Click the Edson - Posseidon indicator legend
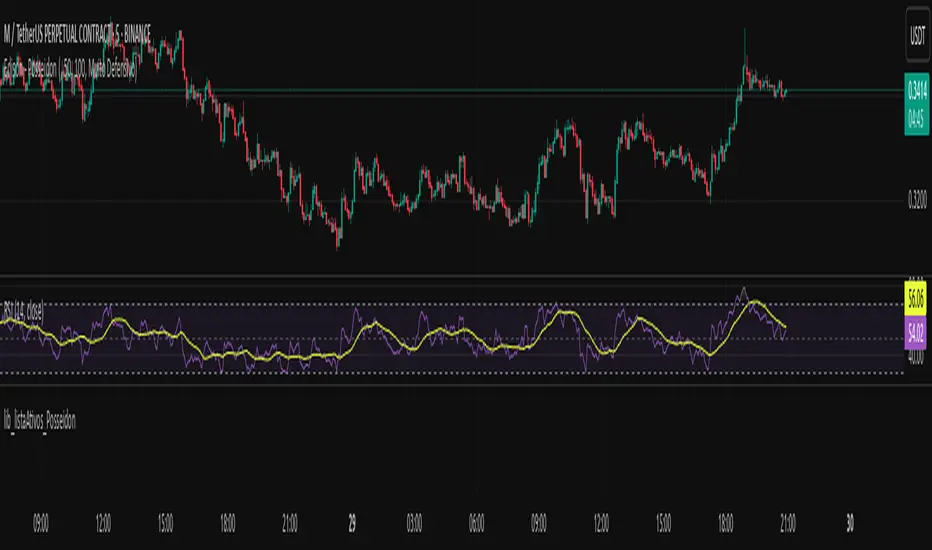Viewport: 932px width, 550px height. coord(70,70)
